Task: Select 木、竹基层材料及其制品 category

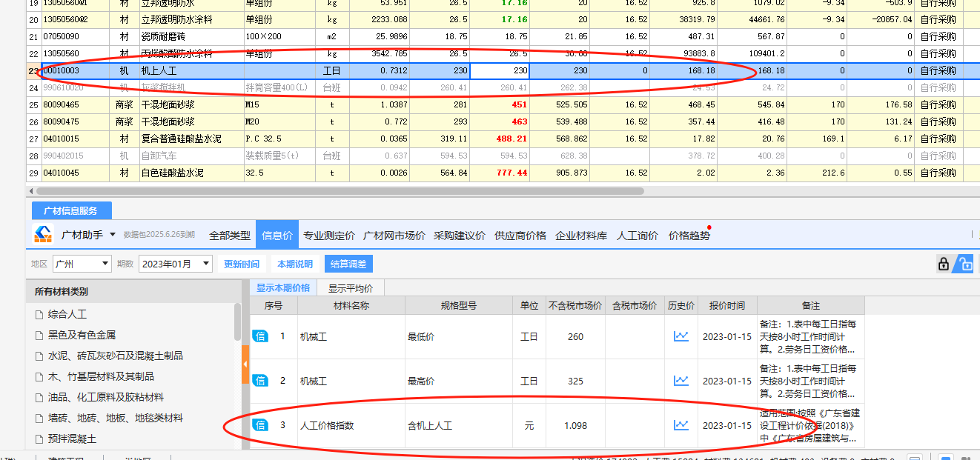Action: (x=102, y=376)
